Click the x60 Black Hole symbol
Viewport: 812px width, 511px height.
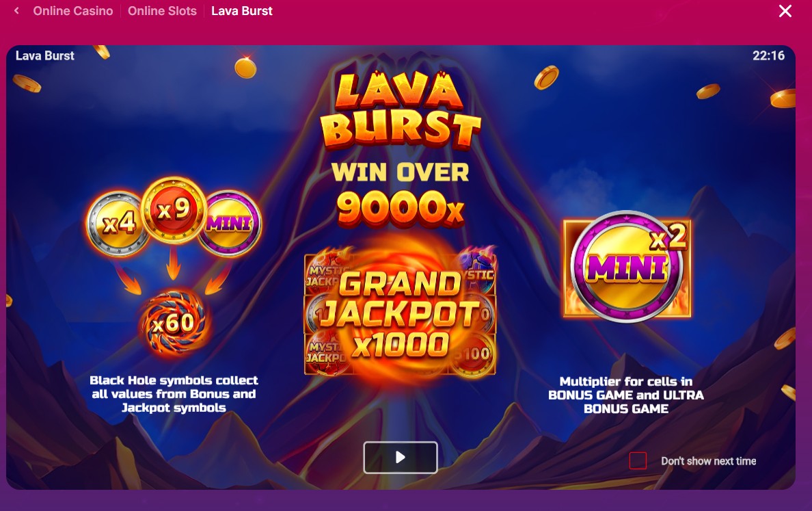pyautogui.click(x=174, y=324)
